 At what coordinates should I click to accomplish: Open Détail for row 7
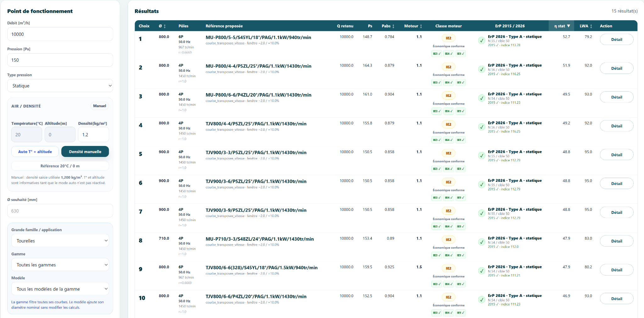pos(616,213)
